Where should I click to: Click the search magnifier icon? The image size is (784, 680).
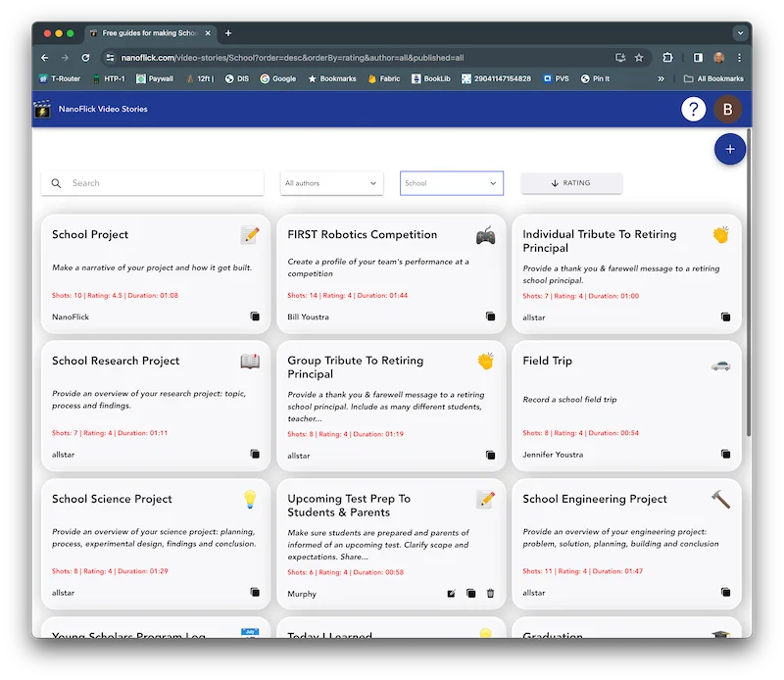(56, 183)
